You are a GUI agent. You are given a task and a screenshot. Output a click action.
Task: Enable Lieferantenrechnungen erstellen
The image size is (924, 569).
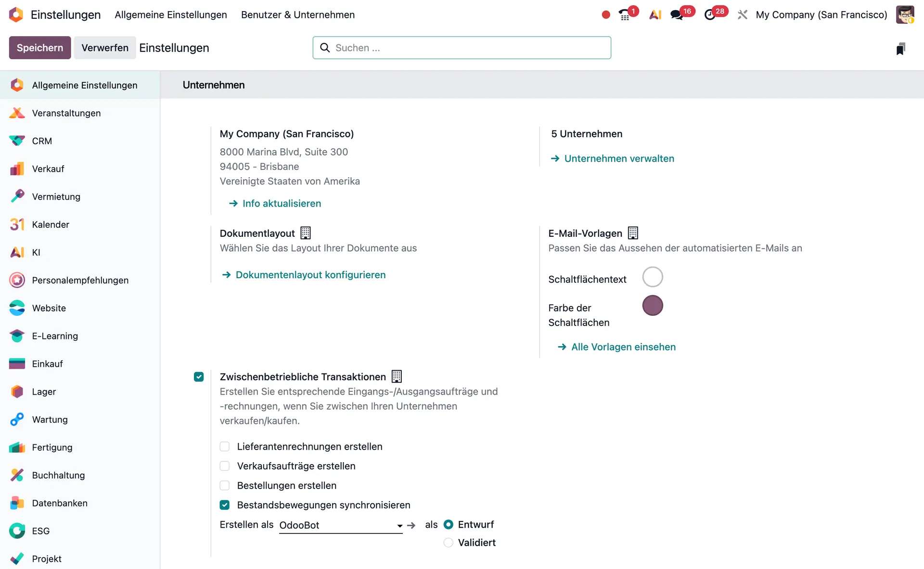pos(224,446)
